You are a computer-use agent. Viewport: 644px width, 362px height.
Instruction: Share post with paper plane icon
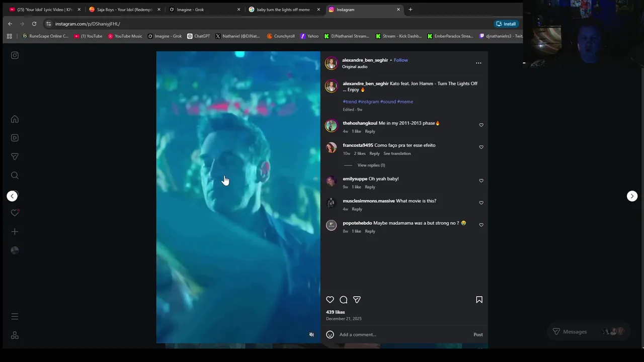point(357,300)
